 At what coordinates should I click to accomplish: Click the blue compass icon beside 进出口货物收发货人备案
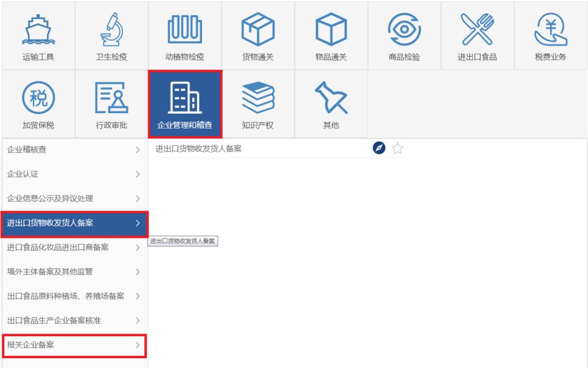[379, 148]
